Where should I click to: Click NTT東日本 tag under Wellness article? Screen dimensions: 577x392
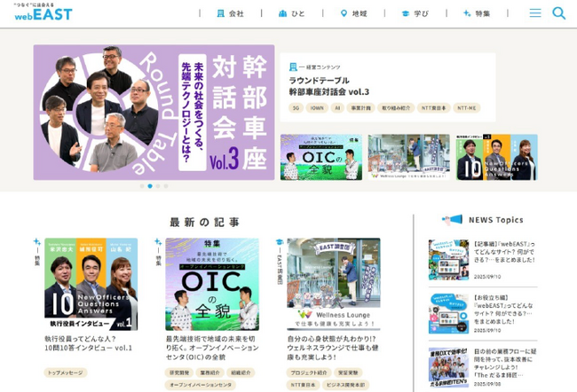coord(303,385)
